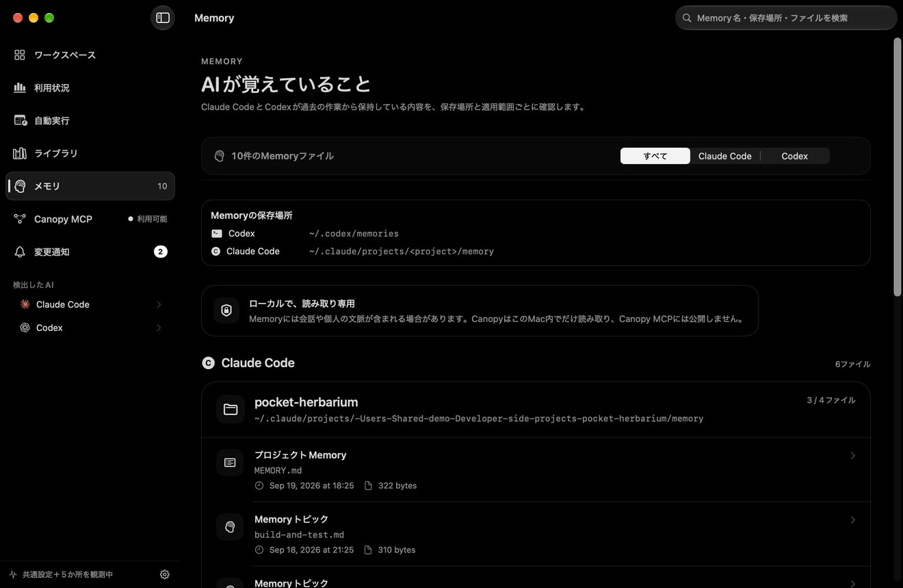Click the C icon beside Claude Code heading
This screenshot has width=903, height=588.
(208, 363)
